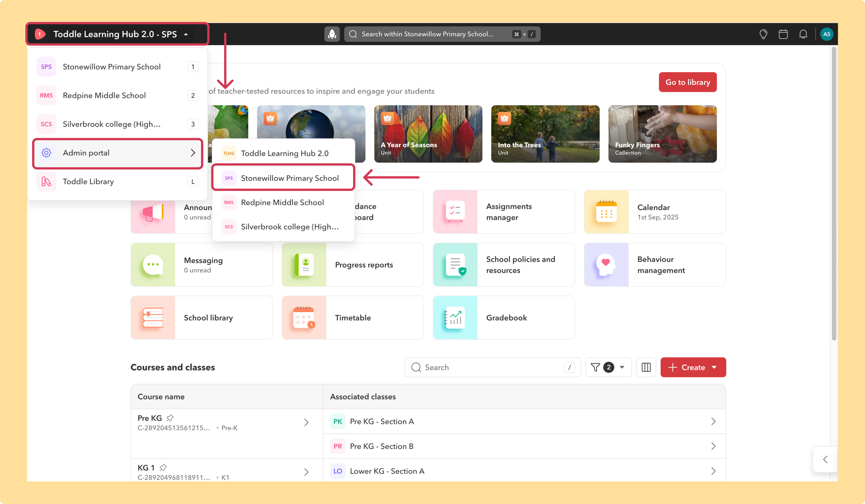Image resolution: width=865 pixels, height=504 pixels.
Task: Open the notifications bell
Action: coord(803,34)
